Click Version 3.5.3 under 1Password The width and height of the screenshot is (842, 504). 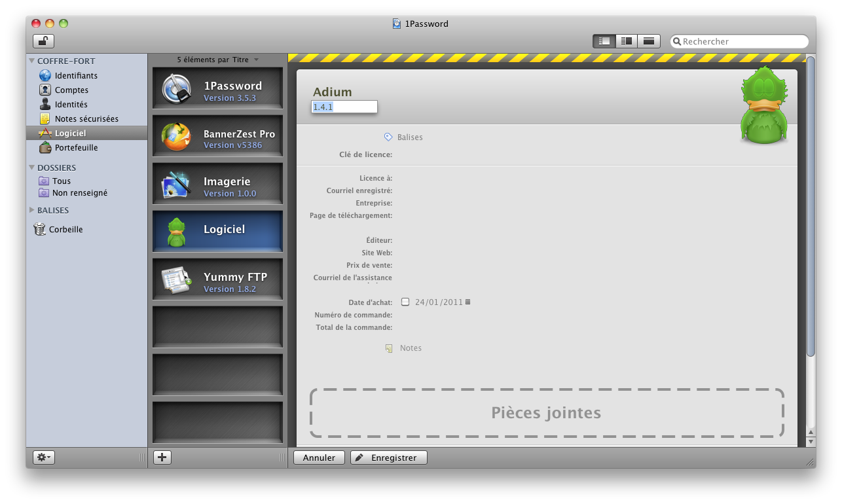[230, 98]
